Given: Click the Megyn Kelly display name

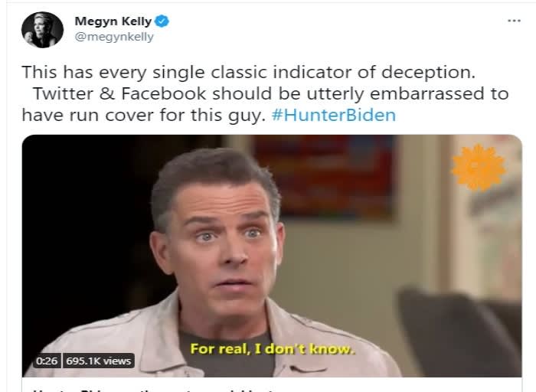Looking at the screenshot, I should [113, 21].
